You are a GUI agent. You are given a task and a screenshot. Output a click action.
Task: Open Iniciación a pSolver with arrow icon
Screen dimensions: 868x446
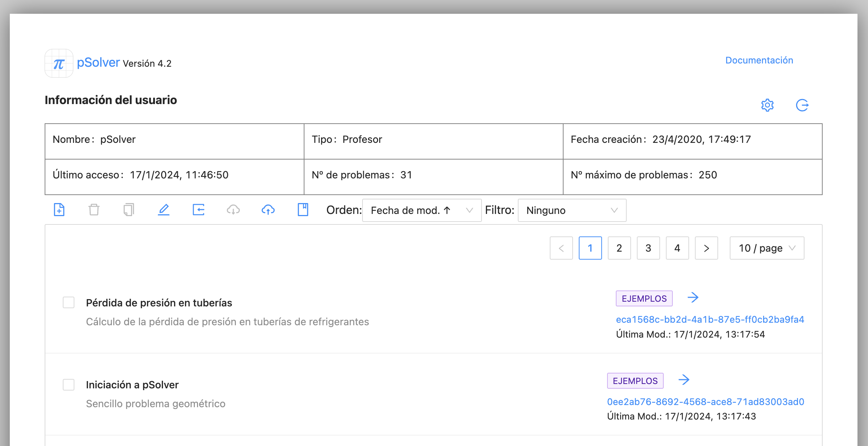click(684, 380)
